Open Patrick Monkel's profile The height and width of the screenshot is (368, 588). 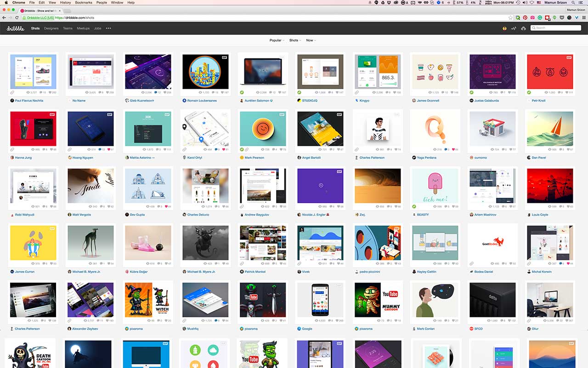tap(255, 271)
